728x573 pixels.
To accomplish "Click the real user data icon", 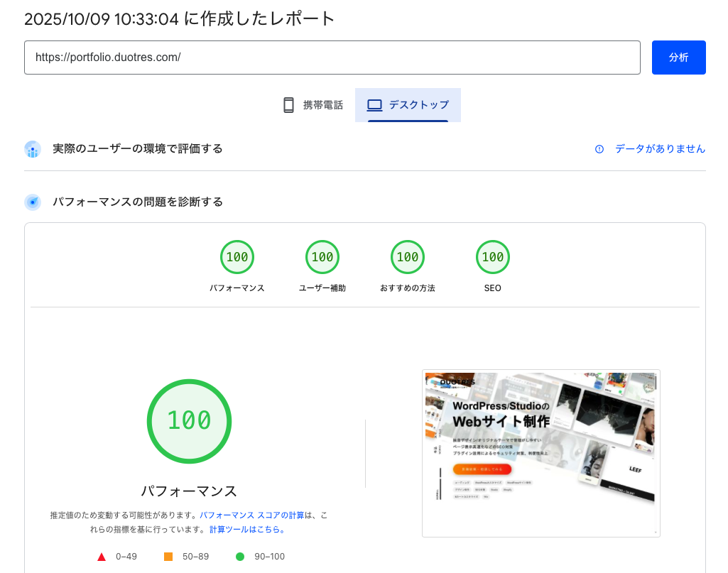I will coord(33,149).
